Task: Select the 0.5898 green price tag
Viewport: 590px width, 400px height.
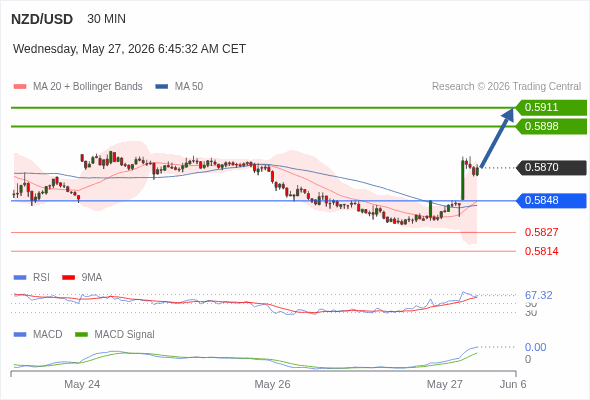Action: [551, 126]
